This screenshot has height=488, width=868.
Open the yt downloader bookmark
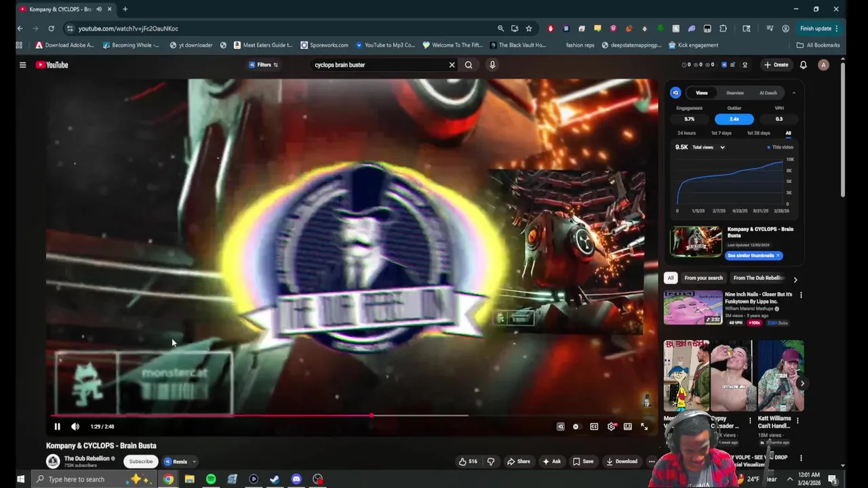click(x=191, y=45)
